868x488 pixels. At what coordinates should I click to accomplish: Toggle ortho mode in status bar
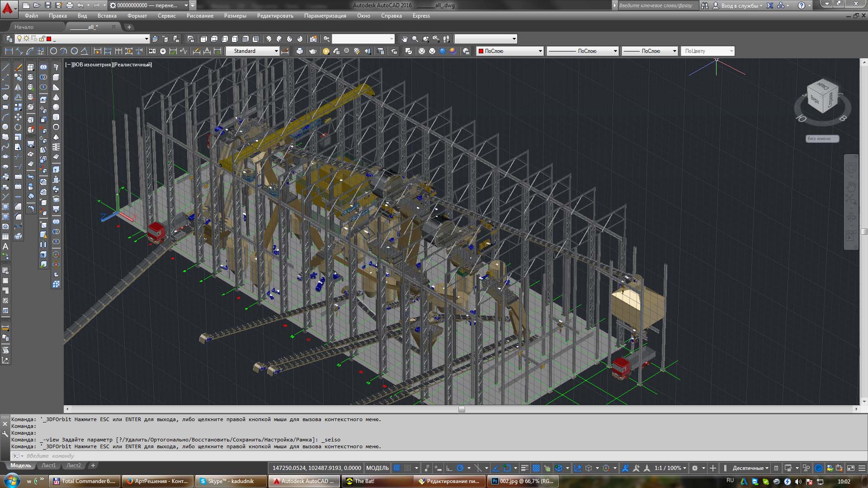click(449, 468)
